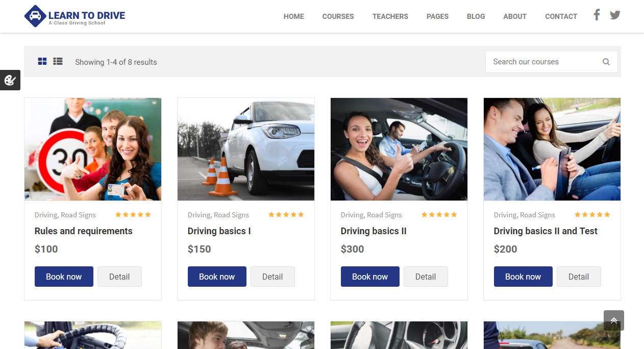This screenshot has width=644, height=349.
Task: Switch to grid view layout
Action: point(42,61)
